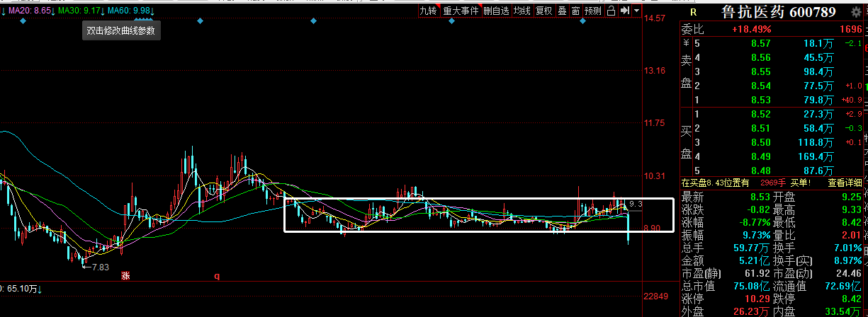Click the MA30: 9.17 indicator label

click(80, 11)
